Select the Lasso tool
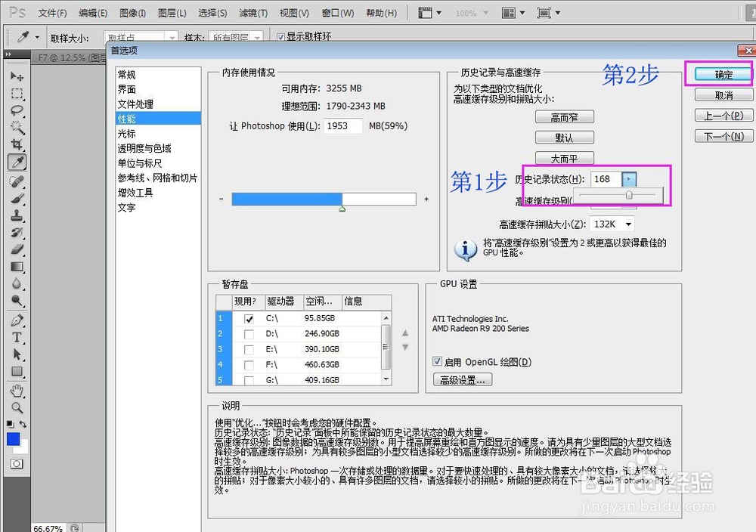This screenshot has width=756, height=532. click(17, 110)
